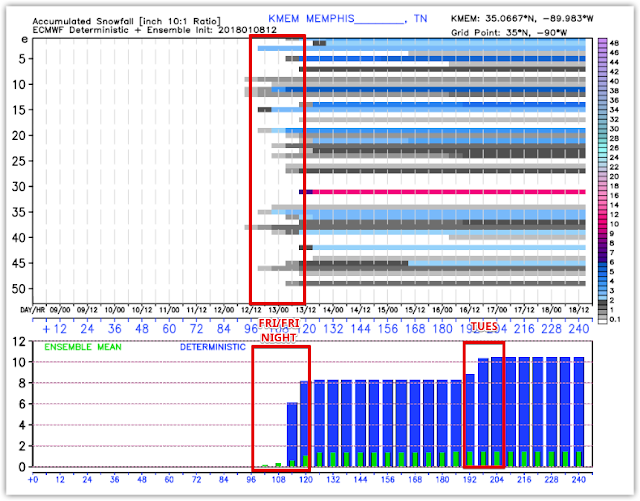Click the small '228' tick on bar chart axis
This screenshot has width=640, height=501.
pyautogui.click(x=551, y=479)
